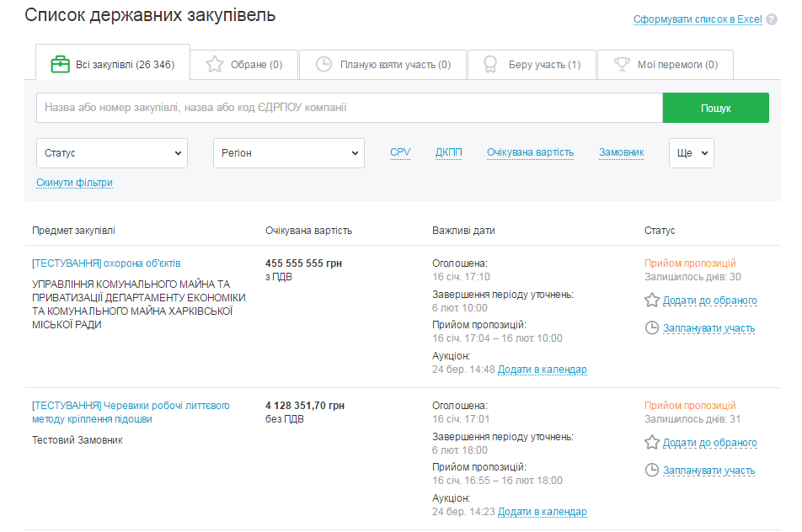The height and width of the screenshot is (532, 802).
Task: Open the Статус dropdown filter
Action: [x=112, y=153]
